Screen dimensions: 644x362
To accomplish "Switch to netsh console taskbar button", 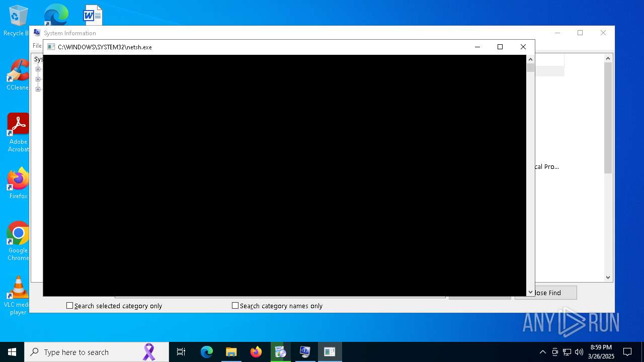I will [x=330, y=352].
